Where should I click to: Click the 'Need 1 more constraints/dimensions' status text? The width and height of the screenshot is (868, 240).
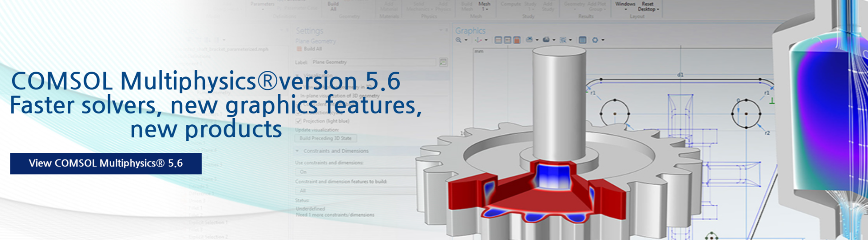[x=335, y=215]
